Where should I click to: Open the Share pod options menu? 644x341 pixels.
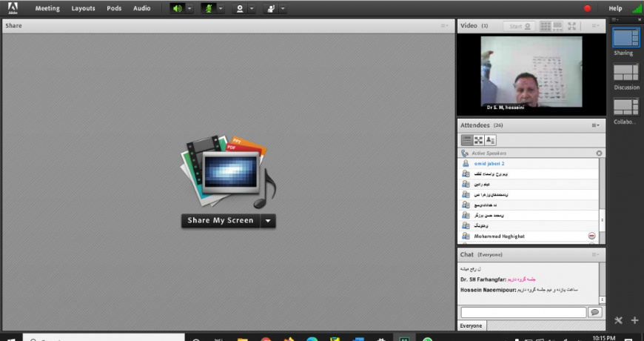(x=444, y=25)
